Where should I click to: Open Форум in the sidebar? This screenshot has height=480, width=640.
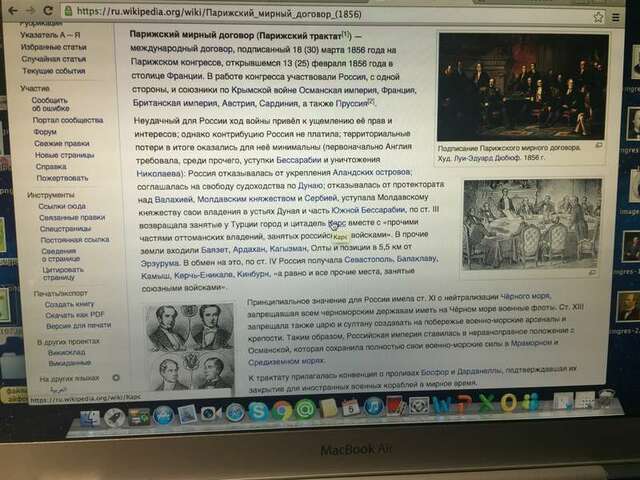pos(45,132)
